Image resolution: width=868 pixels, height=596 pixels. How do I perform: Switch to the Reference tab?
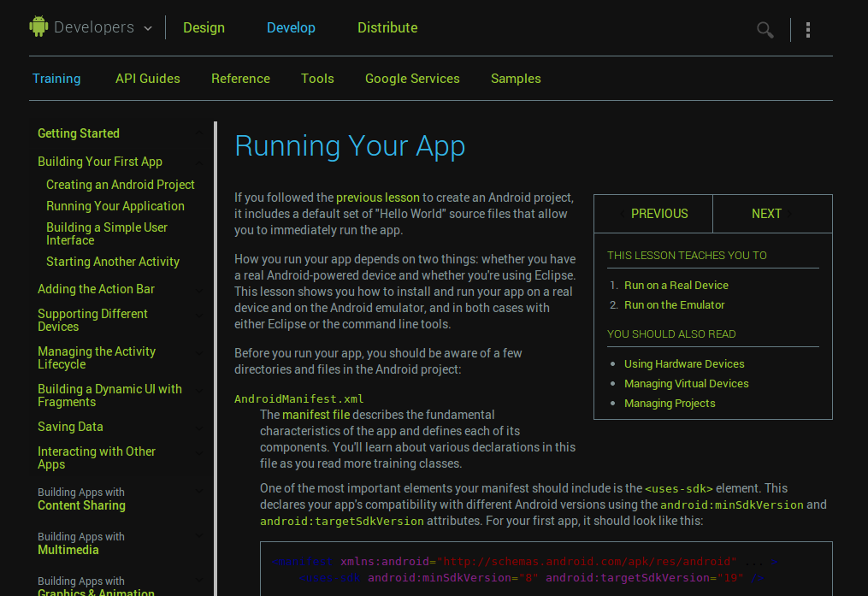(241, 79)
